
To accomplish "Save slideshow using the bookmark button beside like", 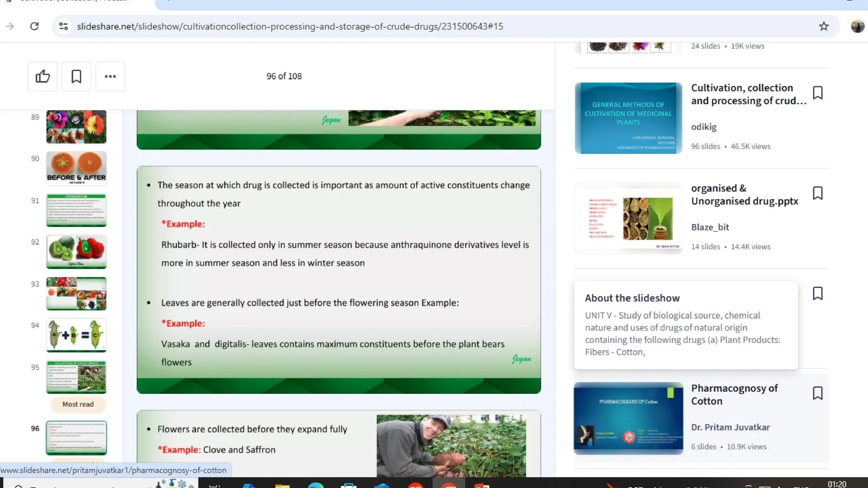I will pos(76,76).
